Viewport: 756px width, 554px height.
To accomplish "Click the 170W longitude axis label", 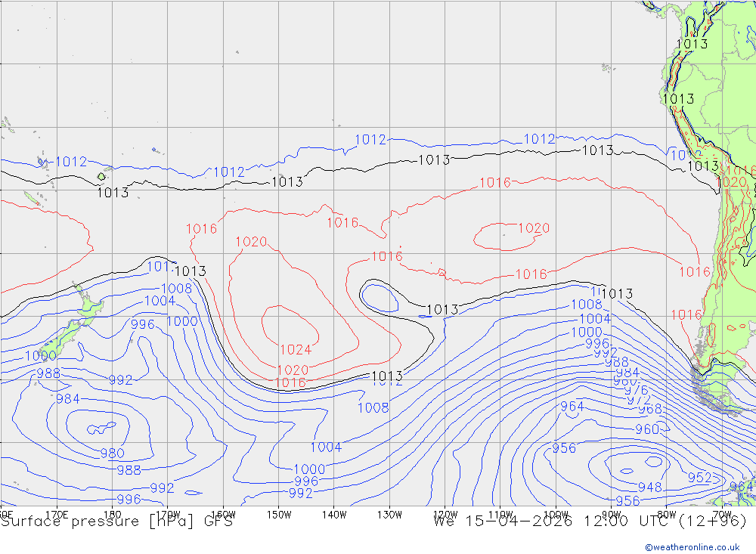I will [168, 515].
